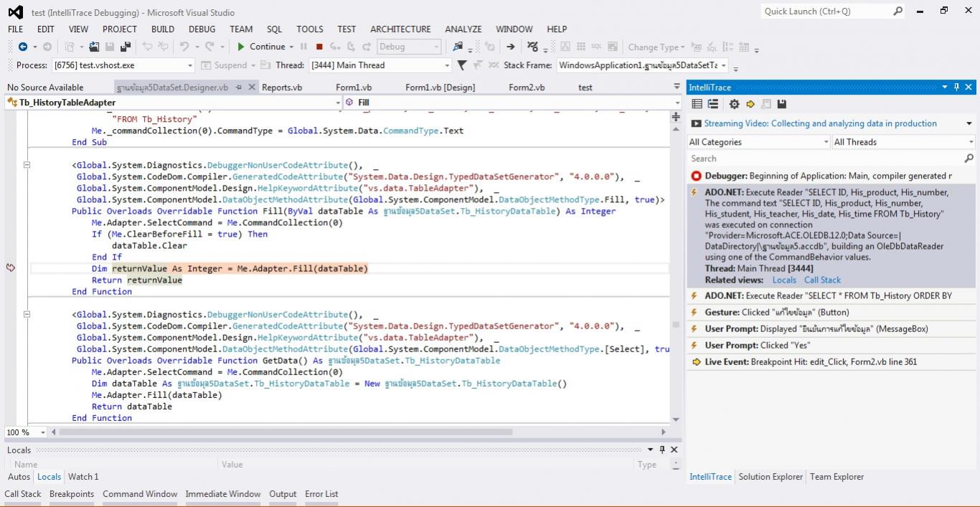Open the Process selection dropdown
The image size is (980, 507).
[122, 65]
